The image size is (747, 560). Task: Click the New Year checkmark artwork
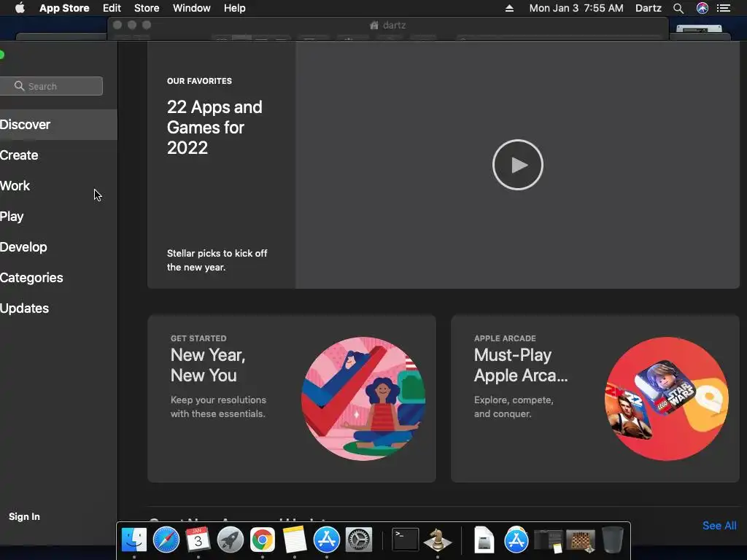click(x=363, y=399)
